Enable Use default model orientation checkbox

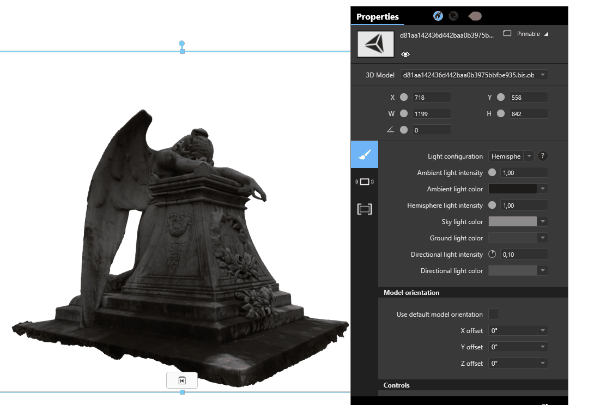pos(494,314)
